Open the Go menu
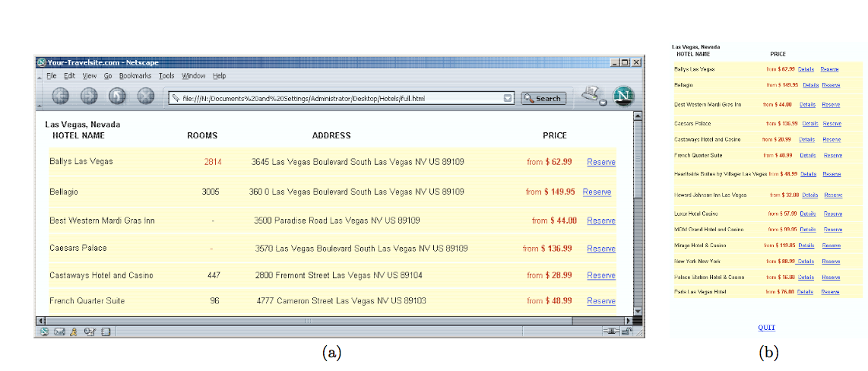Screen dimensions: 868x371 (x=108, y=76)
